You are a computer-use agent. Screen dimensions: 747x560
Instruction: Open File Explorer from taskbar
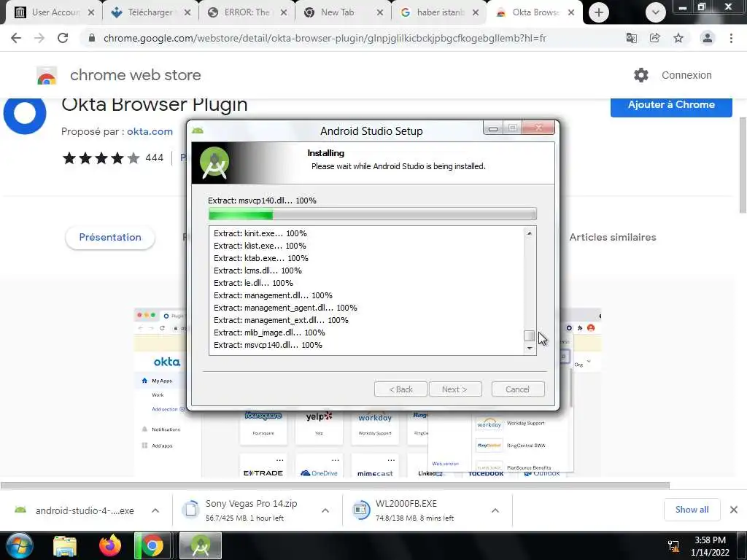(65, 545)
